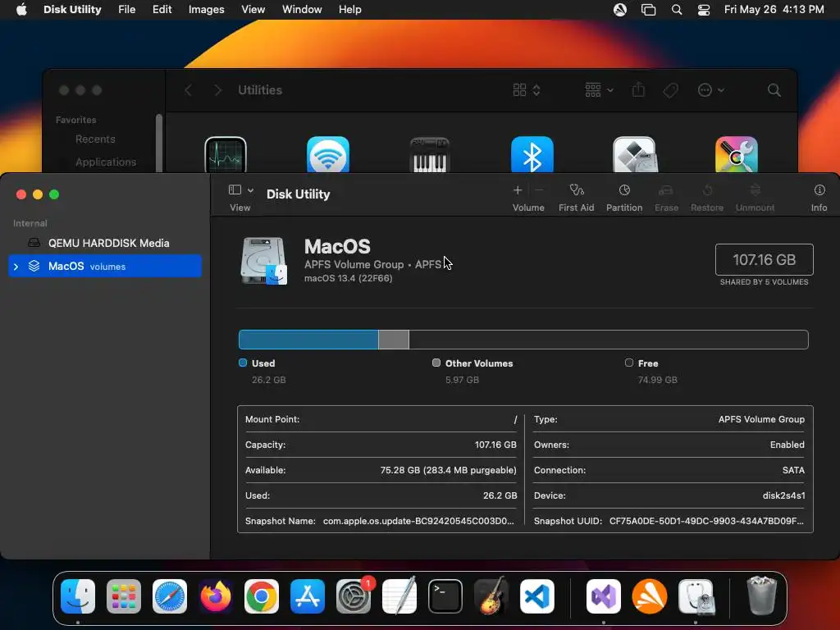840x630 pixels.
Task: Click the Erase toolbar icon
Action: (x=666, y=190)
